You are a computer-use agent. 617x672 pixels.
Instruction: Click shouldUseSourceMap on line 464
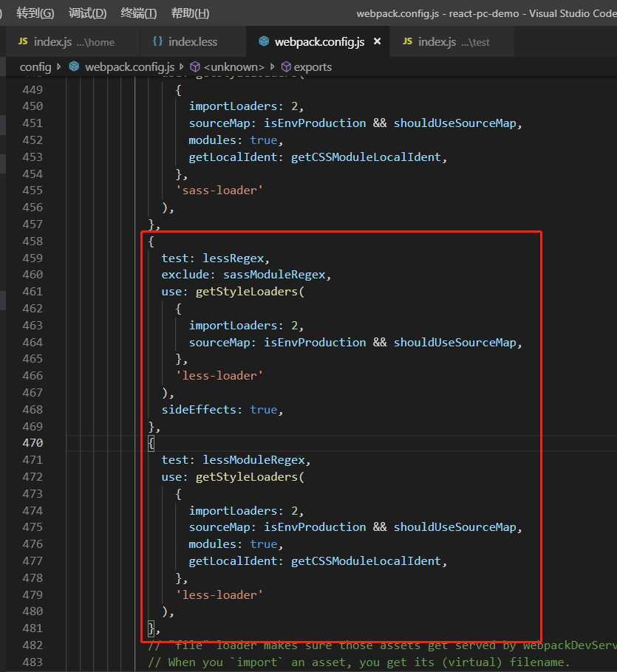pyautogui.click(x=455, y=343)
